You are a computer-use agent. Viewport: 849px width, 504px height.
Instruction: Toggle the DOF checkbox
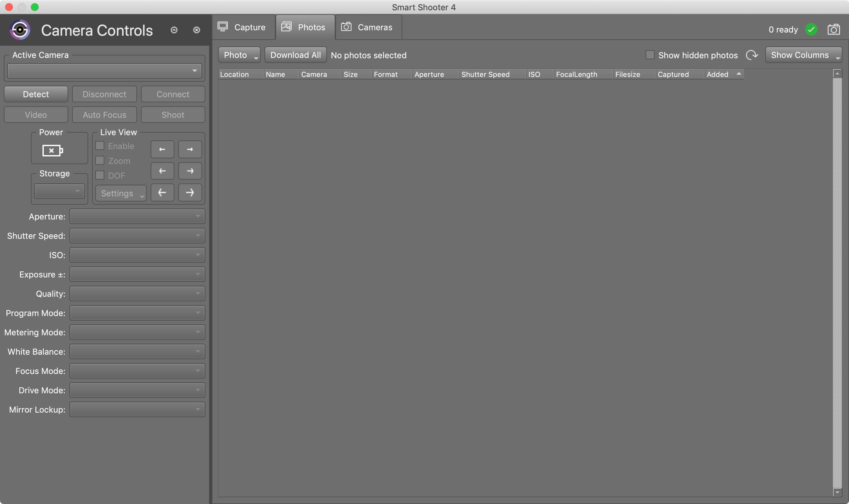pos(100,175)
